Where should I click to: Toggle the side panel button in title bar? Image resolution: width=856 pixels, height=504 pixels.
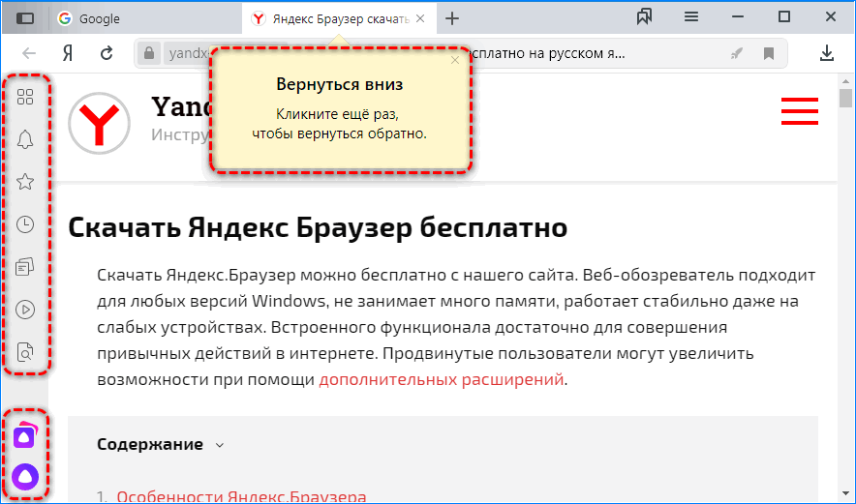coord(26,17)
